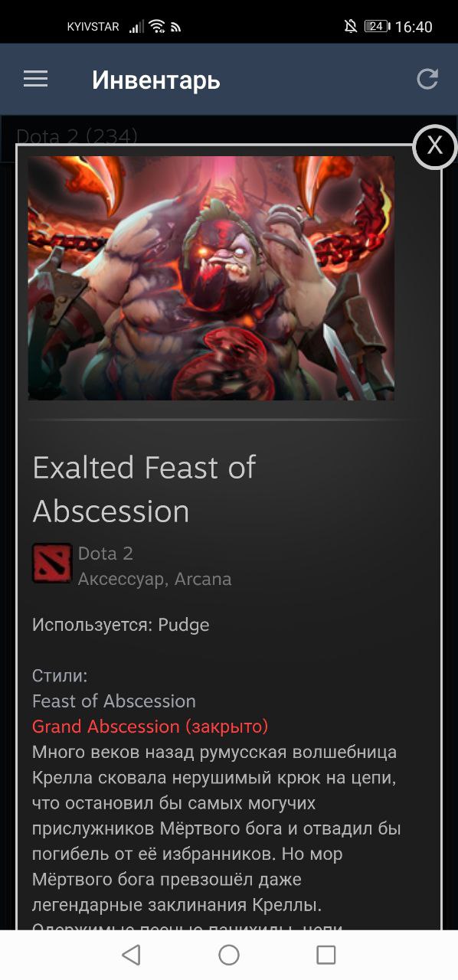The image size is (458, 980).
Task: Tap the muted notifications bell icon
Action: pos(351,27)
